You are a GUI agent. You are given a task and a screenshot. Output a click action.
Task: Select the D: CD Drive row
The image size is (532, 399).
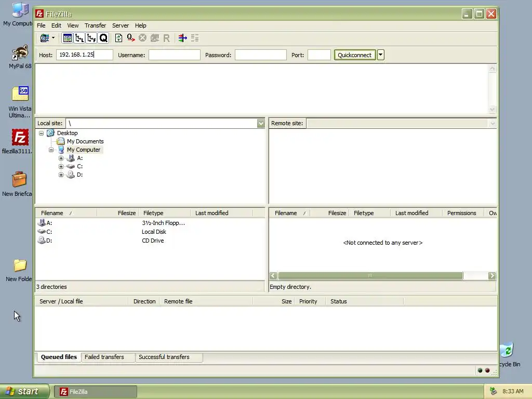click(150, 241)
